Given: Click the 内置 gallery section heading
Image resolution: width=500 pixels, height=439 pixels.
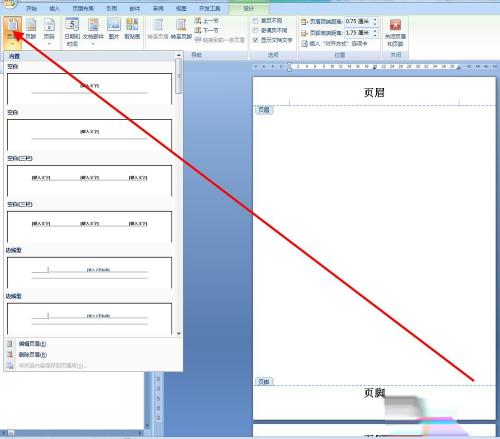Looking at the screenshot, I should click(14, 57).
